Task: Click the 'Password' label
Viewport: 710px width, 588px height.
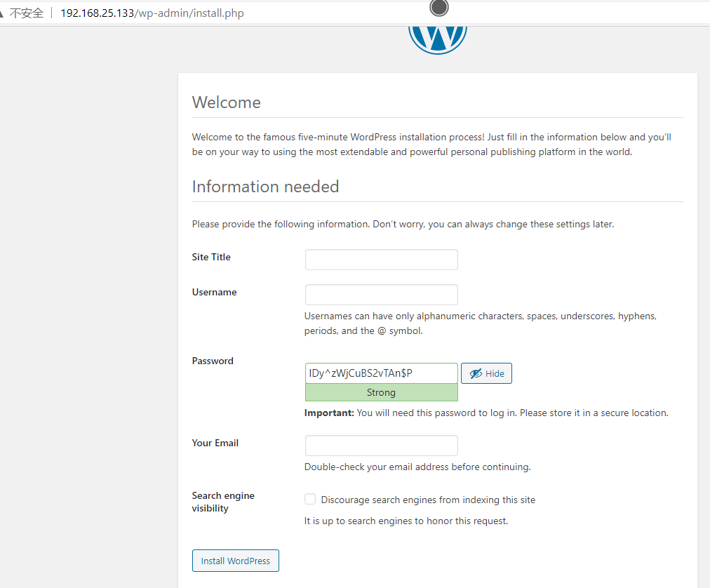Action: coord(213,361)
